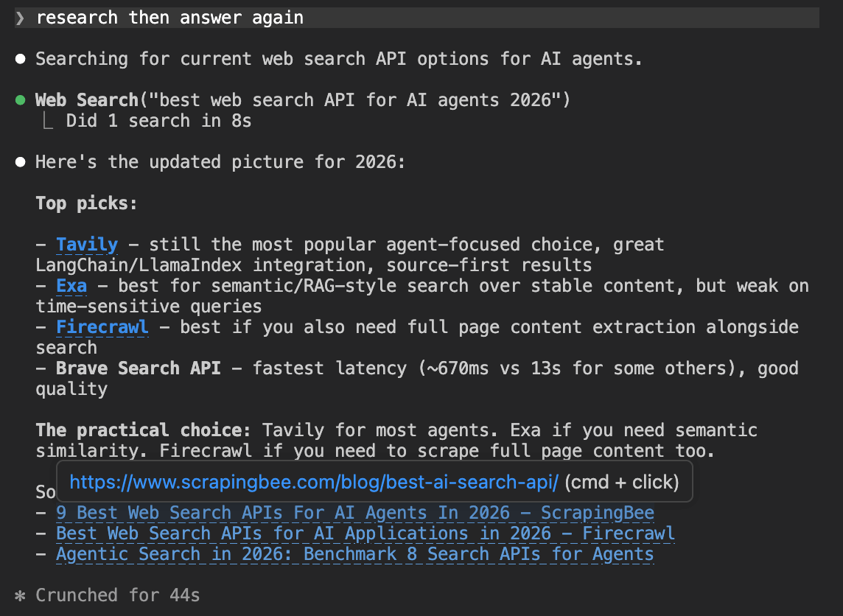Click the white bullet before "Here's the updated picture"
This screenshot has width=843, height=616.
[21, 162]
